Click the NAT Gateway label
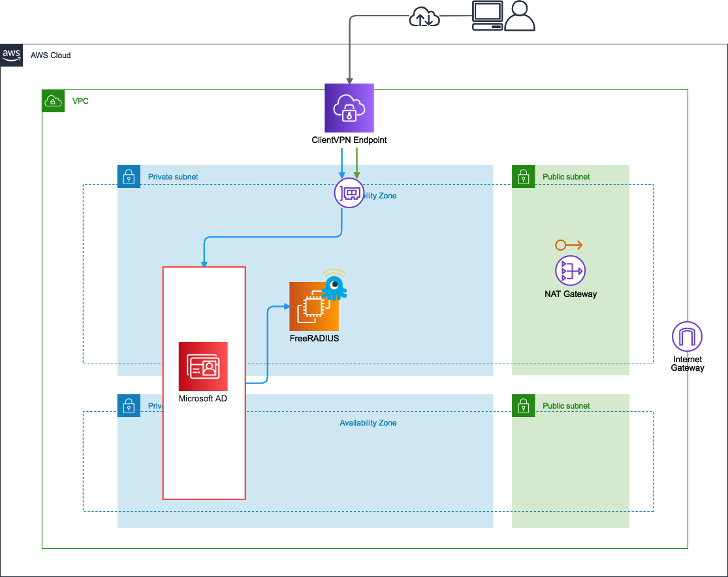Image resolution: width=728 pixels, height=577 pixels. click(x=571, y=294)
